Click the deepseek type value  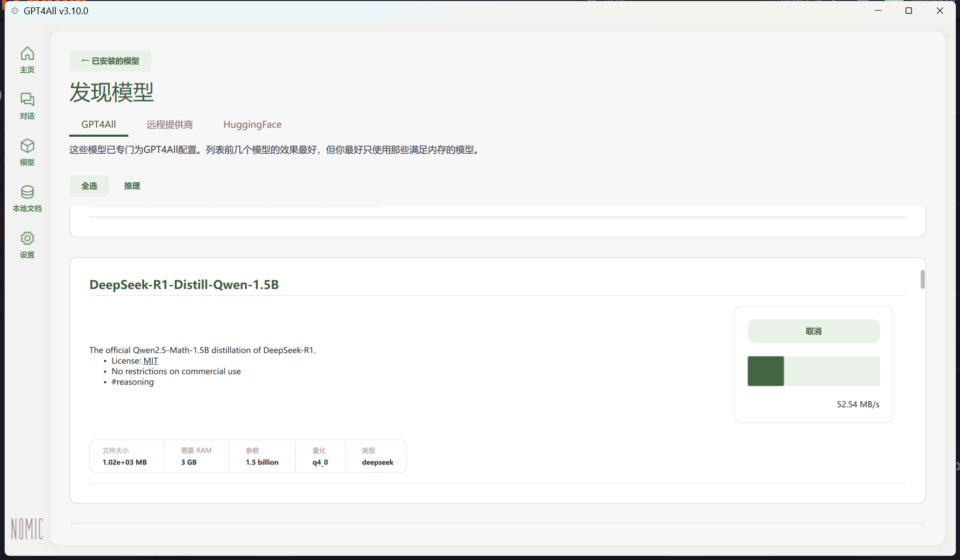pyautogui.click(x=378, y=462)
